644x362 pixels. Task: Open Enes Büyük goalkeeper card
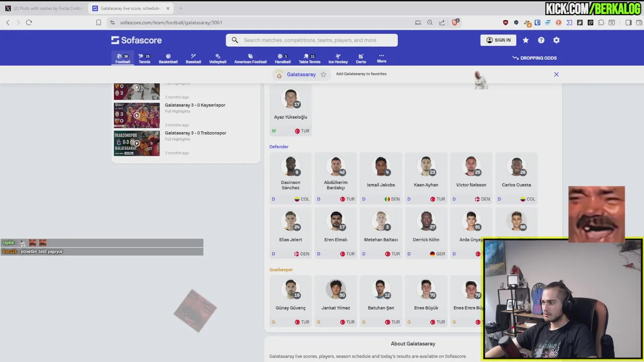(x=426, y=302)
